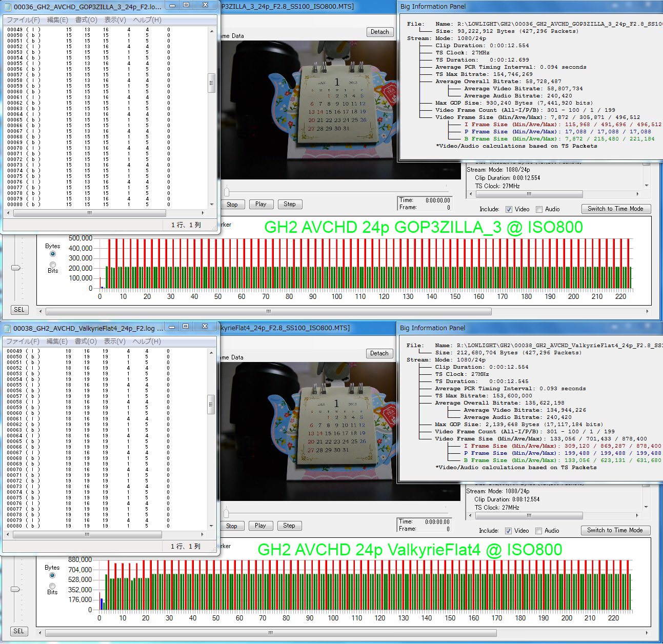Click Detach button in the bottom analyzer

(379, 353)
